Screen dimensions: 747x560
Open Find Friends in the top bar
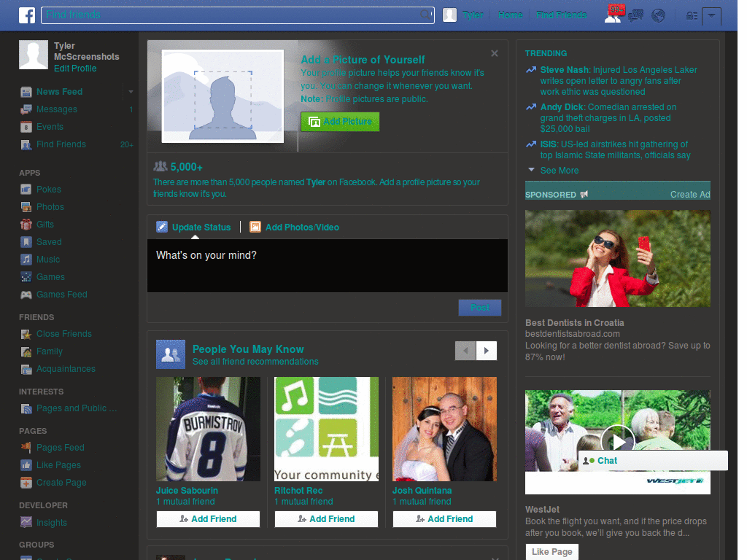(561, 15)
